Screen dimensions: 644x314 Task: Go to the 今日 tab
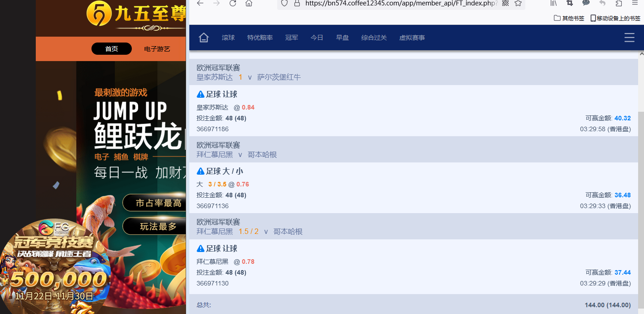coord(317,38)
